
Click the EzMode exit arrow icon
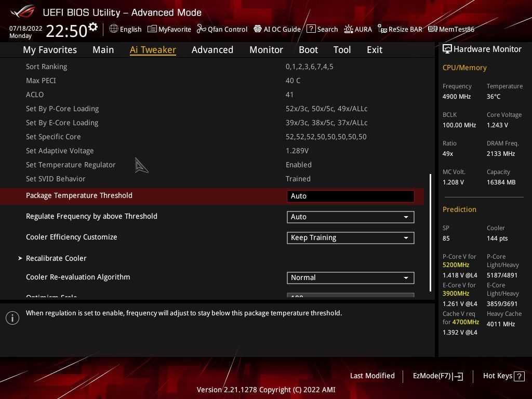[x=458, y=376]
